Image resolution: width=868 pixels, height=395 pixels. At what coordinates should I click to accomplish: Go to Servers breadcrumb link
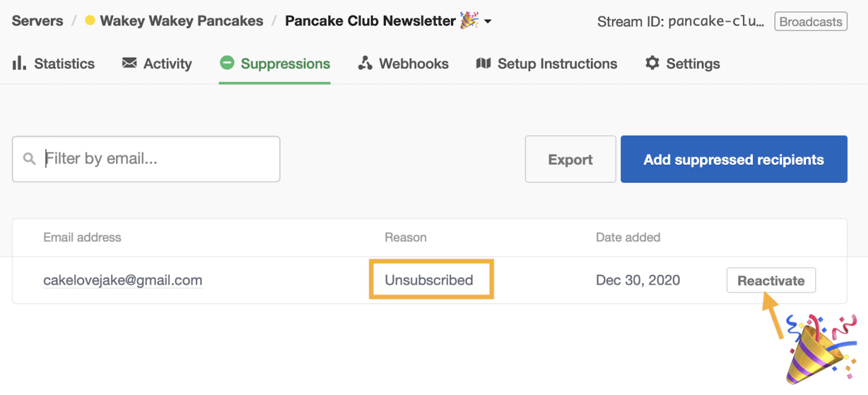pyautogui.click(x=38, y=21)
